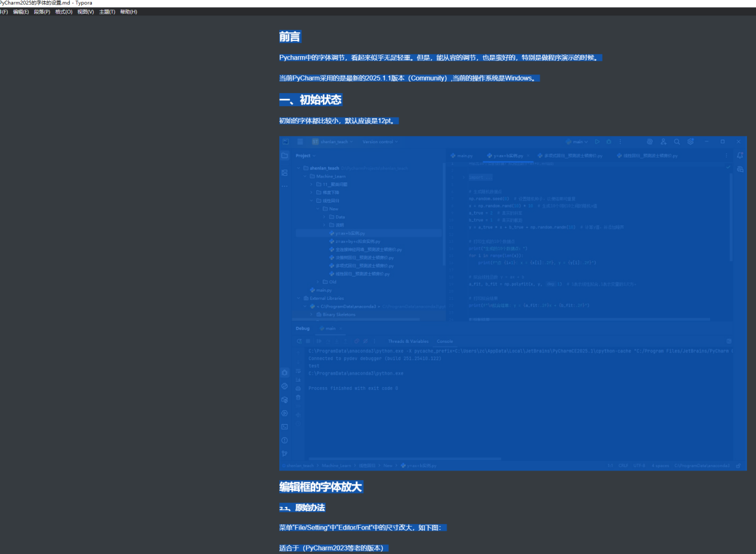The width and height of the screenshot is (756, 554).
Task: Click the line 适合于(PyCharm2023等老的版本)
Action: click(334, 548)
